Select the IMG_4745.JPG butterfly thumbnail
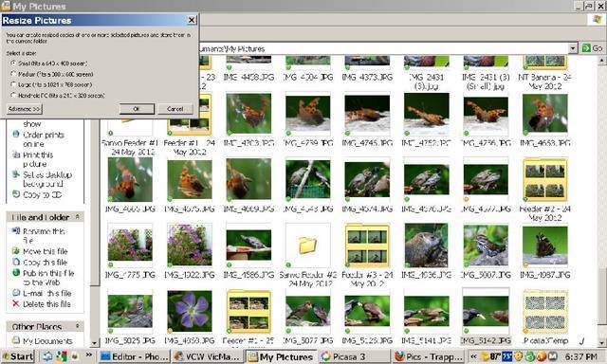 [x=367, y=114]
